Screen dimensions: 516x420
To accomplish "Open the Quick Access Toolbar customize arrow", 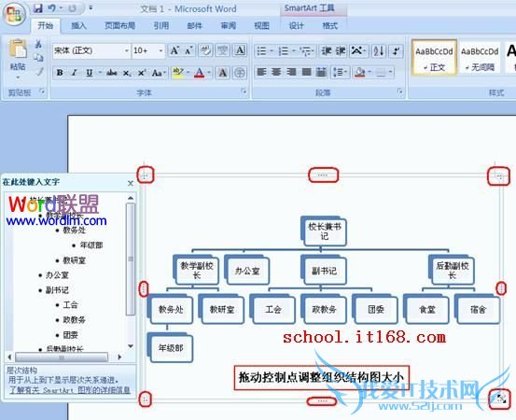I will (x=91, y=7).
